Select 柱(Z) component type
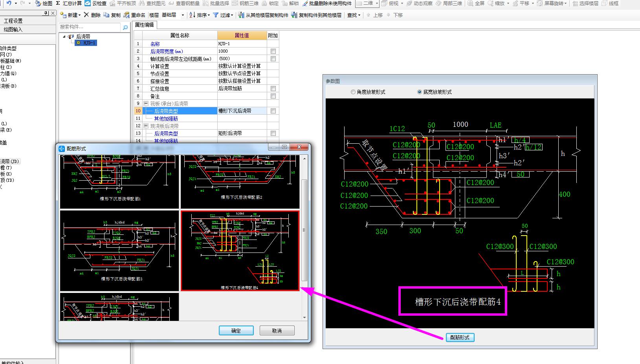 (x=6, y=67)
